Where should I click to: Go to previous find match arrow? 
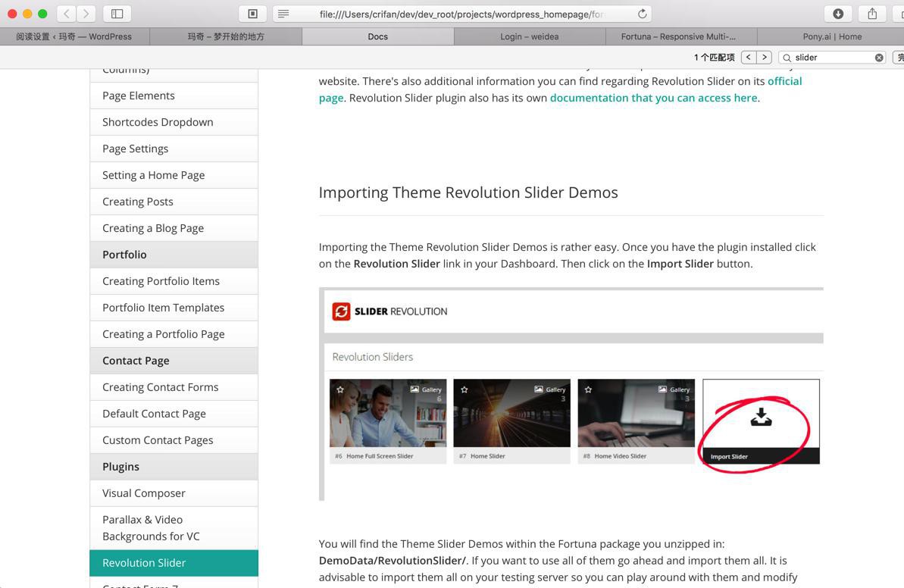click(x=749, y=57)
